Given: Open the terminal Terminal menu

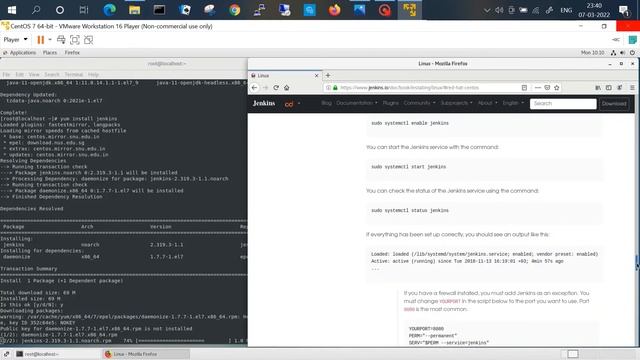Looking at the screenshot, I should pos(73,74).
